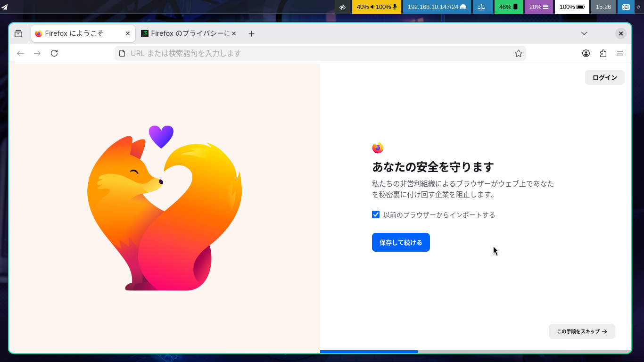Bookmark this page with the star icon
The height and width of the screenshot is (362, 644).
click(519, 53)
